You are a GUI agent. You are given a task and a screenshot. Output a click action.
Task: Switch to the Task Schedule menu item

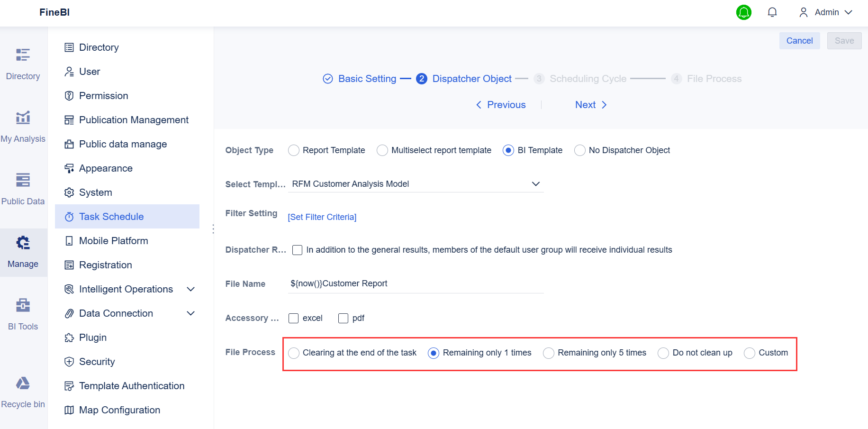click(111, 216)
